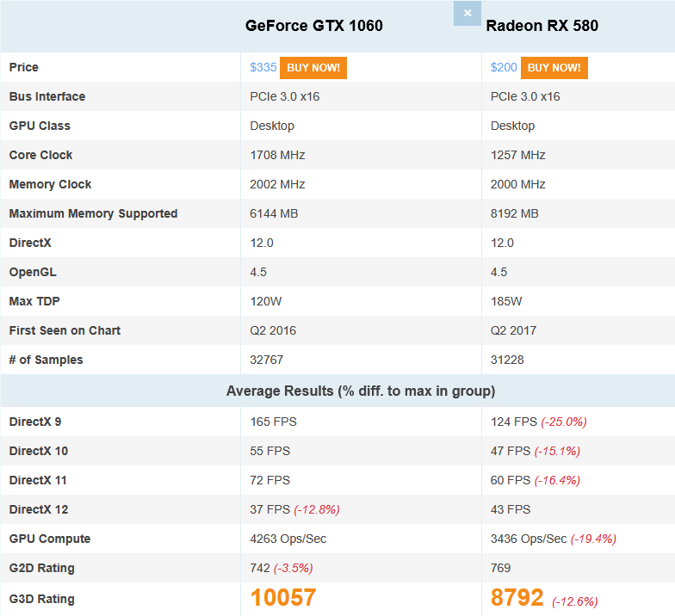Screen dimensions: 675x616
Task: Click the First Seen on Chart label
Action: pyautogui.click(x=65, y=330)
